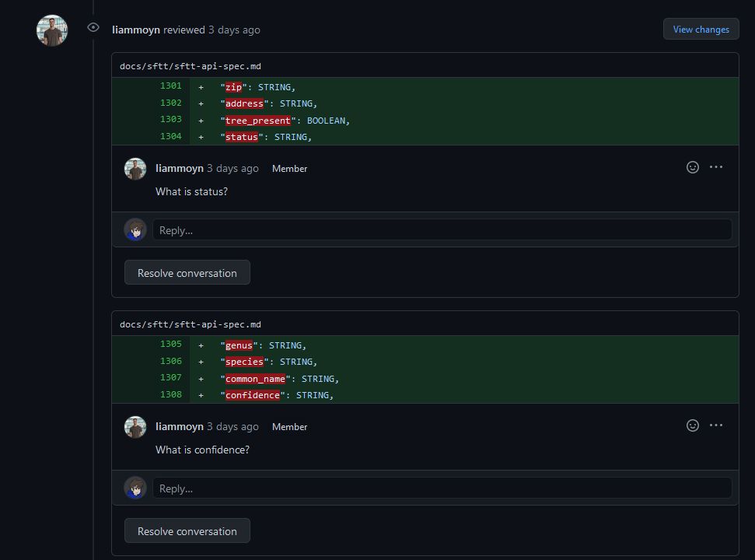Click liammoyn's avatar in the review header
Screen dimensions: 755x560
tap(51, 30)
